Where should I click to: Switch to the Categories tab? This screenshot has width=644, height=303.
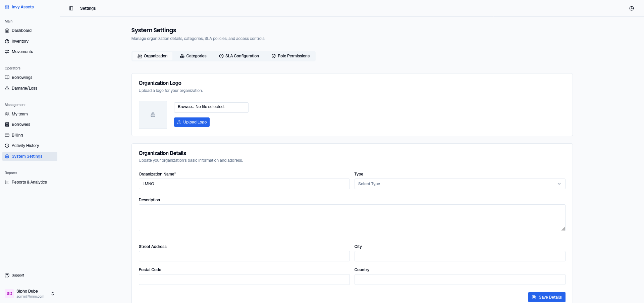coord(193,56)
